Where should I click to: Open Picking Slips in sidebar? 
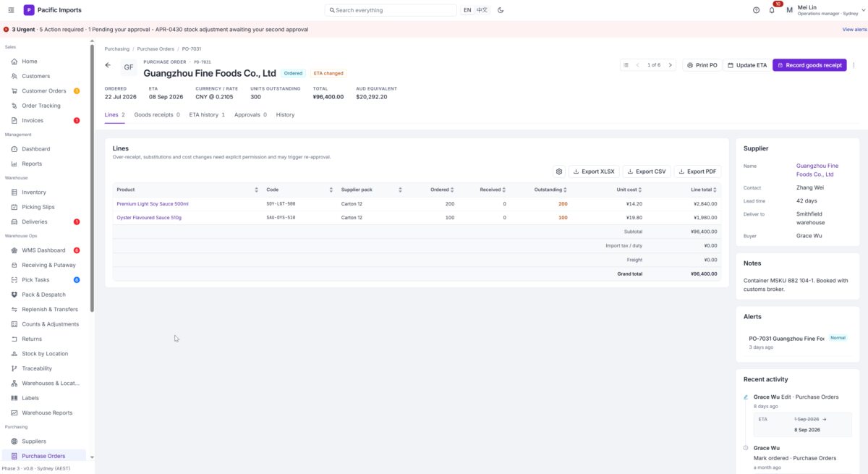click(x=43, y=207)
